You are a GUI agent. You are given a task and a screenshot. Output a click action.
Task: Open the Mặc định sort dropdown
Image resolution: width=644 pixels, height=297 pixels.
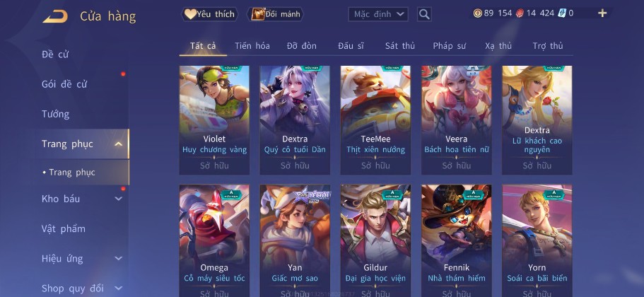click(x=378, y=14)
